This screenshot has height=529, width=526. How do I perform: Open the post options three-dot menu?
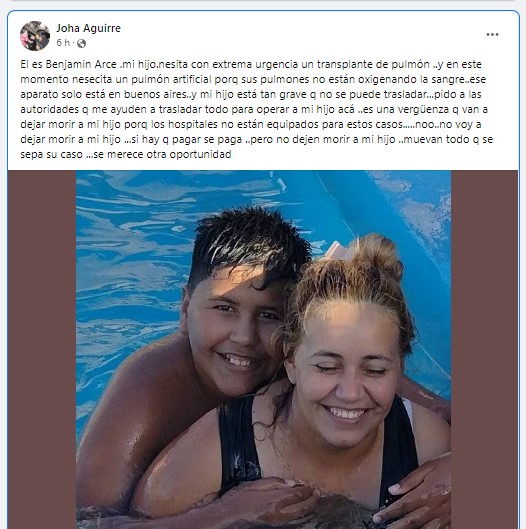click(x=492, y=34)
